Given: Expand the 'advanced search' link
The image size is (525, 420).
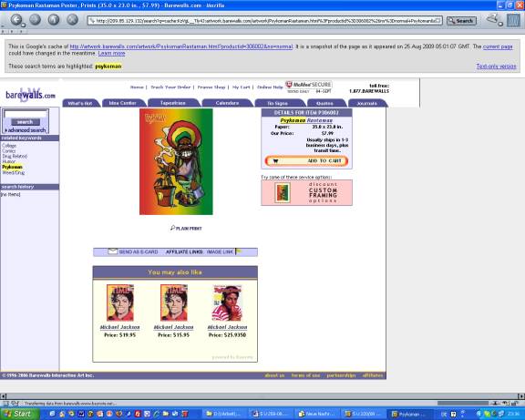Looking at the screenshot, I should pyautogui.click(x=26, y=130).
